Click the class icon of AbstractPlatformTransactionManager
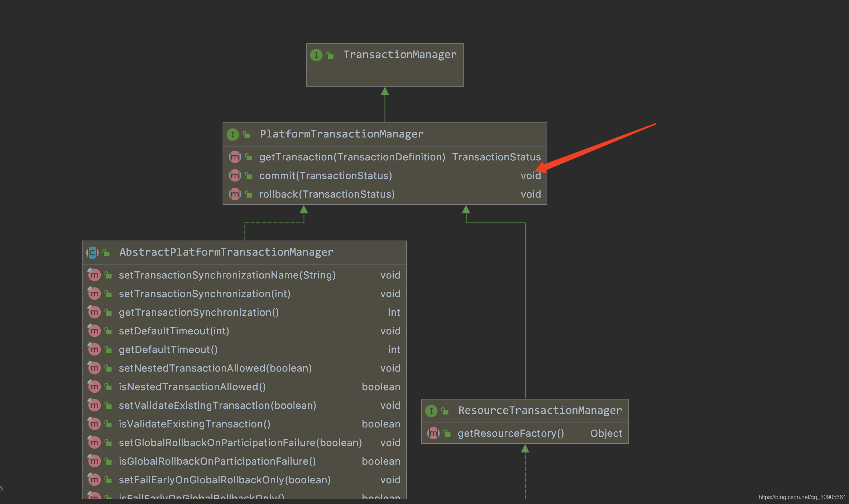This screenshot has width=849, height=504. click(92, 252)
